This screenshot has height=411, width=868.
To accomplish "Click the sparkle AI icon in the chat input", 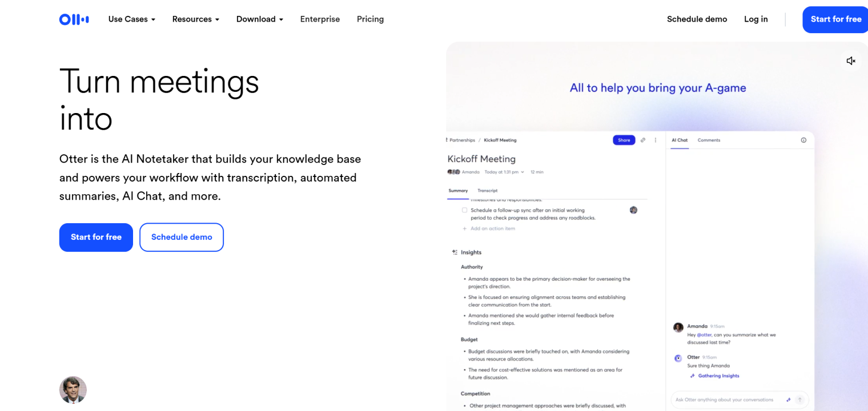I will click(789, 400).
